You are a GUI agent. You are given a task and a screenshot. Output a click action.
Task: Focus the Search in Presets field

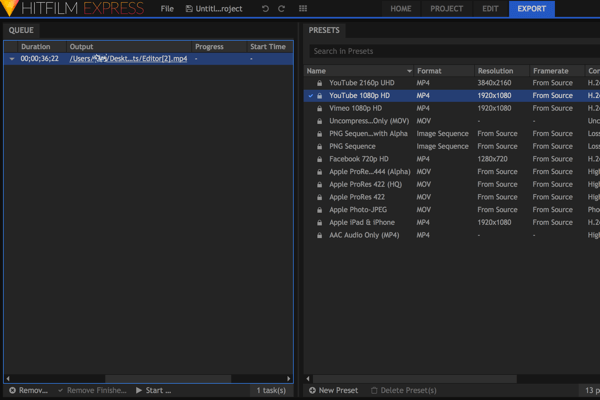click(x=455, y=51)
